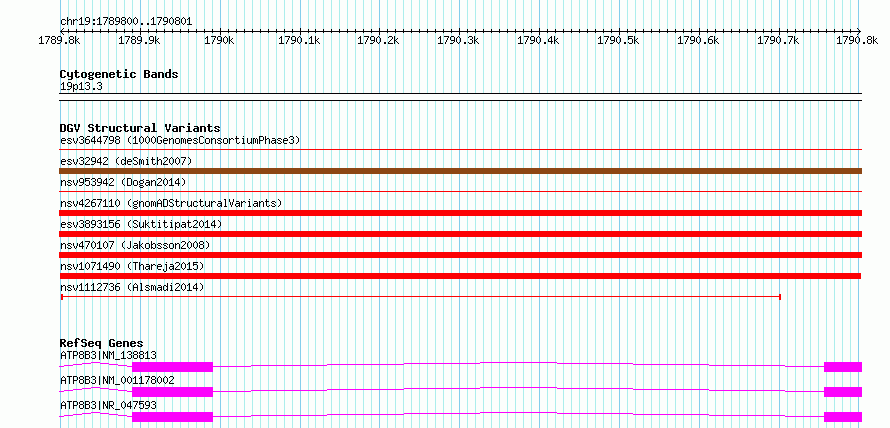The width and height of the screenshot is (890, 428).
Task: Click the thick red nsv1071490 variant bar
Action: tap(461, 276)
